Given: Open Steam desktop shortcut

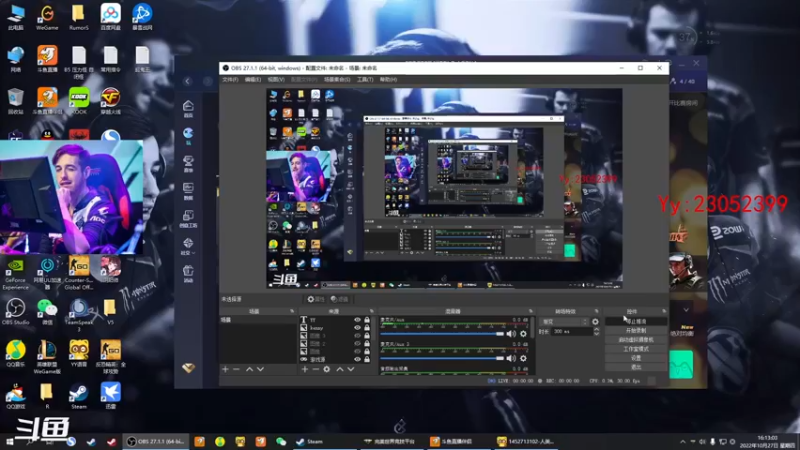Looking at the screenshot, I should point(79,396).
